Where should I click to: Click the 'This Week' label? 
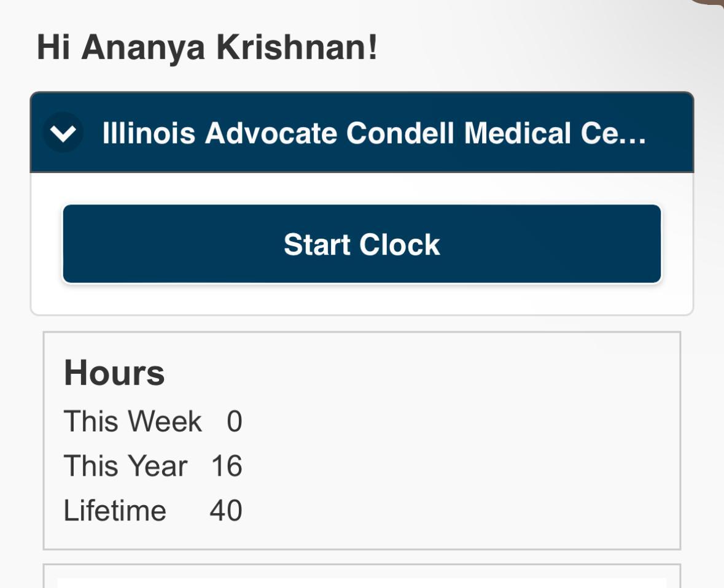(133, 422)
